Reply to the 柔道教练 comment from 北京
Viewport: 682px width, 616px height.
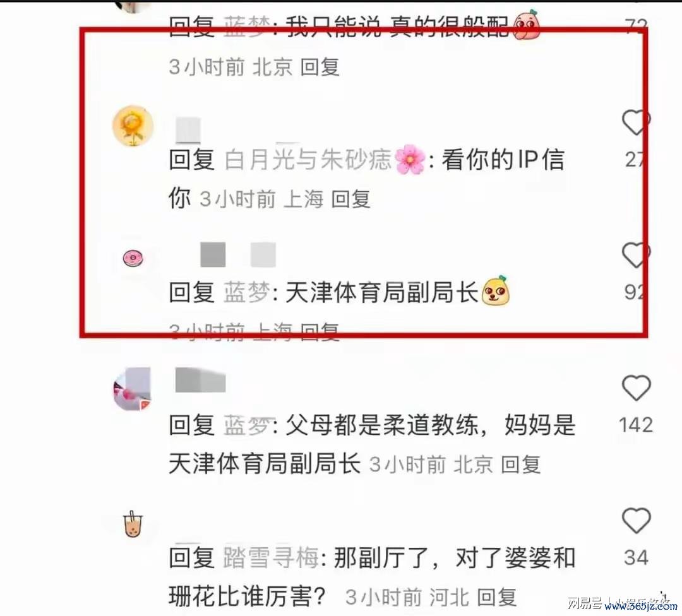coord(520,465)
